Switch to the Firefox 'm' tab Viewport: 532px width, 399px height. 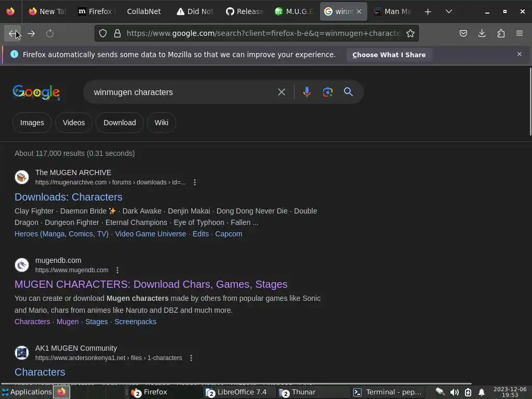click(x=97, y=11)
